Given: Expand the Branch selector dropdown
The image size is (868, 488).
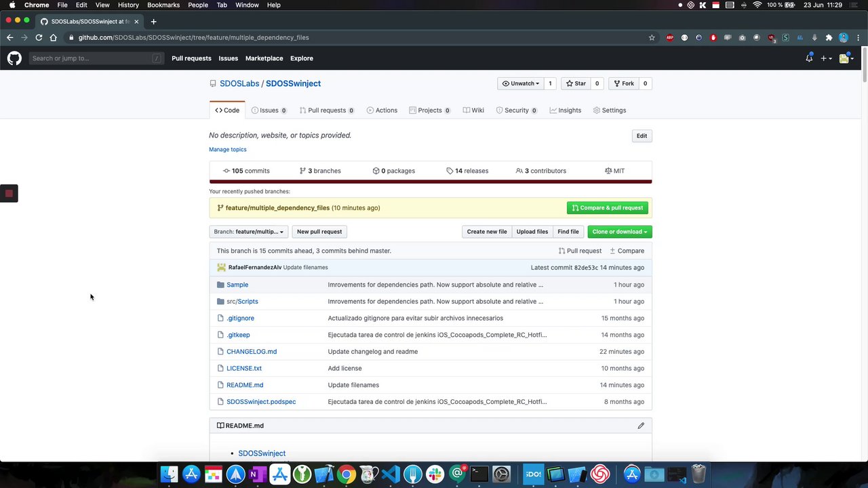Looking at the screenshot, I should (249, 232).
